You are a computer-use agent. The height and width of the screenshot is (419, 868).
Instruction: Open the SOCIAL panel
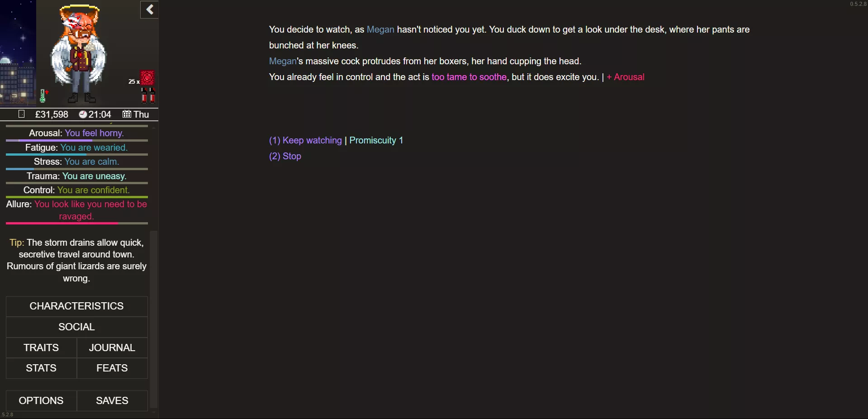pos(76,327)
